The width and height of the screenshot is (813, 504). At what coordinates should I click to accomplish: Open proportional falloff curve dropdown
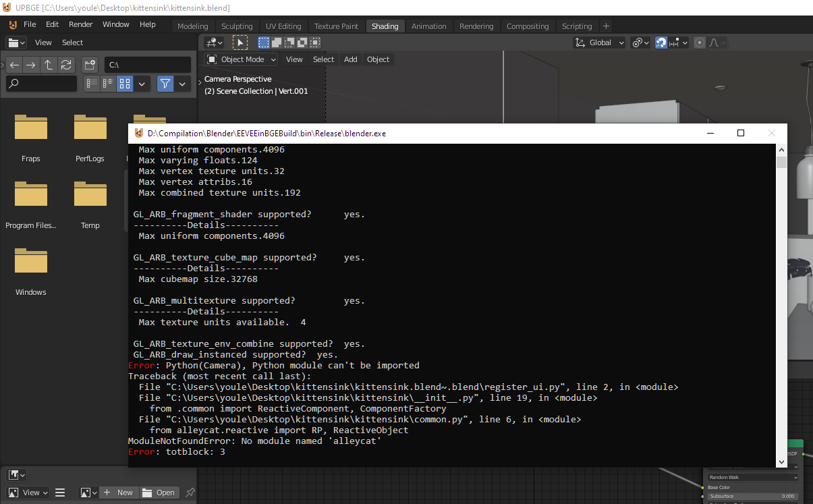pos(717,43)
